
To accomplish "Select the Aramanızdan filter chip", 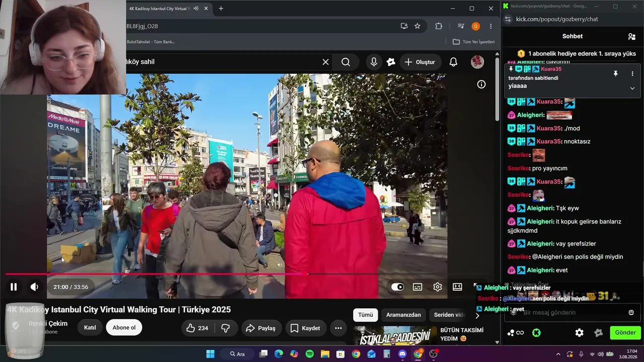I will [404, 315].
